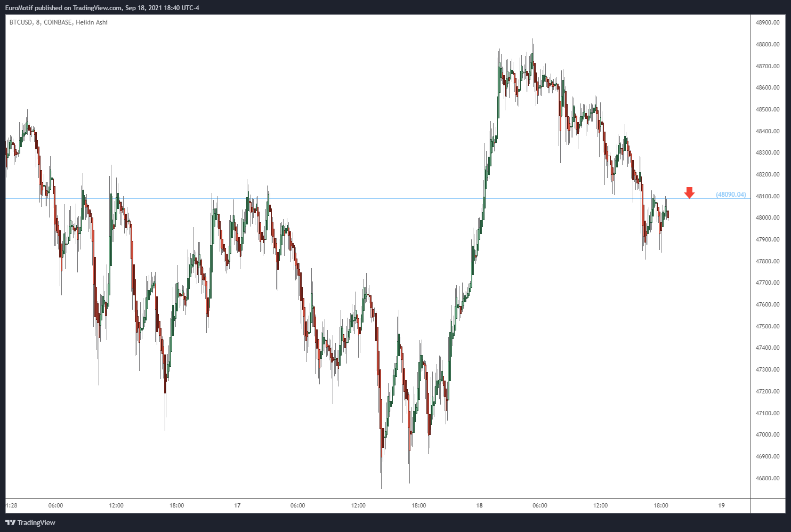Viewport: 791px width, 532px height.
Task: Click the 06:00 time label on the 17th
Action: [298, 505]
